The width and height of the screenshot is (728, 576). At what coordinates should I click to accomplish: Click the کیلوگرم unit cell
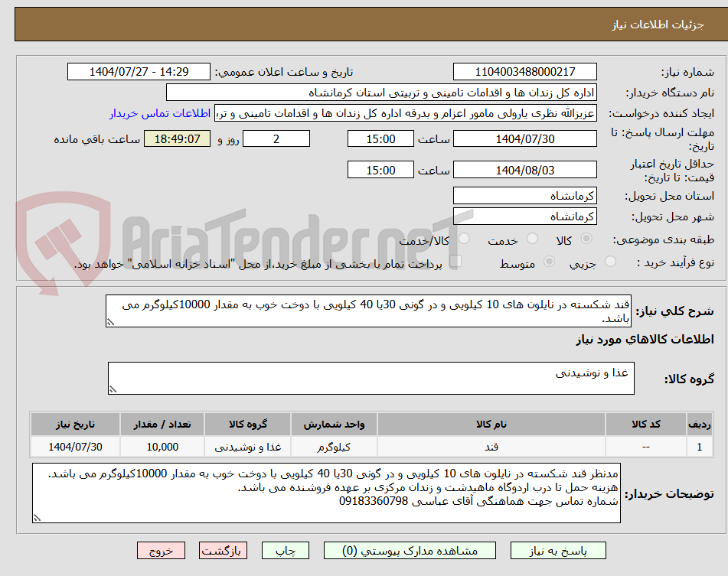334,447
